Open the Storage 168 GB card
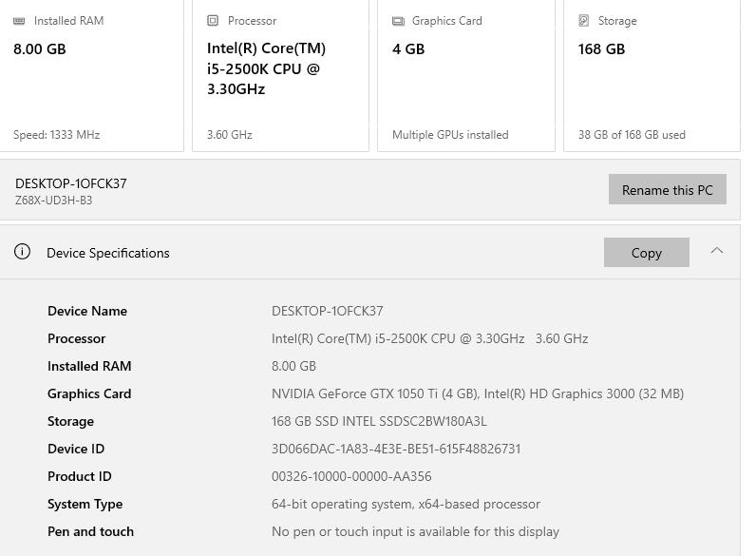The width and height of the screenshot is (756, 556). pyautogui.click(x=652, y=75)
